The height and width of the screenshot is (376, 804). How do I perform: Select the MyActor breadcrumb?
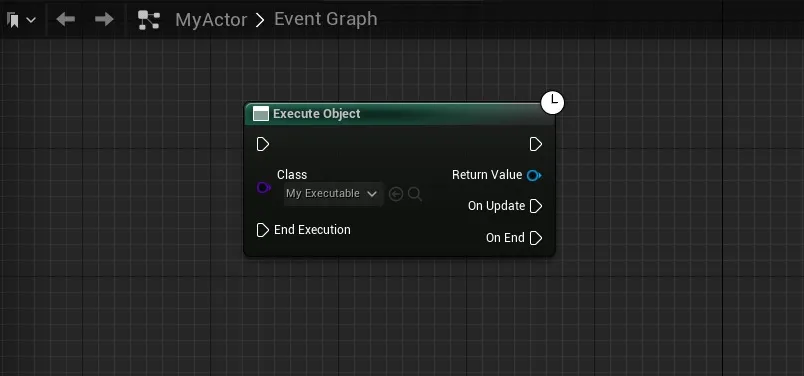pyautogui.click(x=211, y=20)
